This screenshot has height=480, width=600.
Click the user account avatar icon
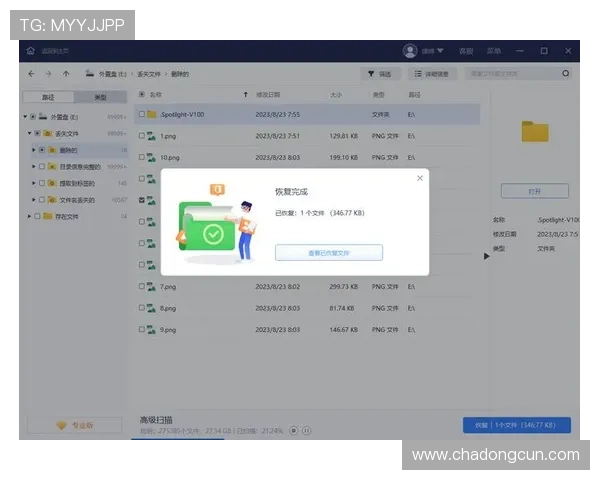point(410,51)
